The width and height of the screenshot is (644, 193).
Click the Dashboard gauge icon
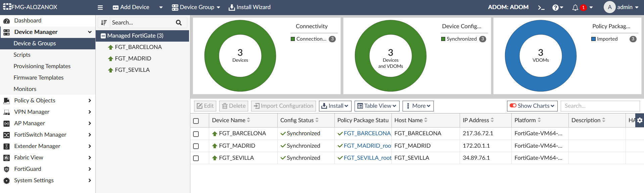click(7, 21)
